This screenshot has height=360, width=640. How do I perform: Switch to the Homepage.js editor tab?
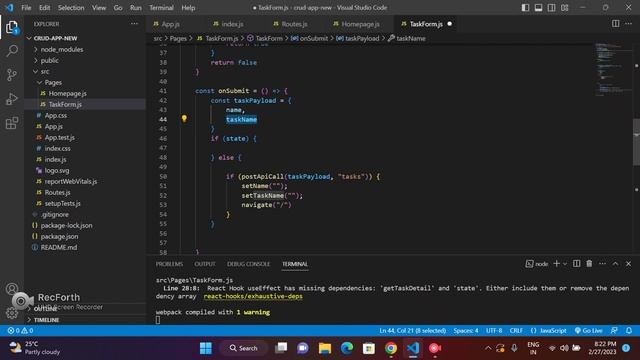(x=360, y=24)
